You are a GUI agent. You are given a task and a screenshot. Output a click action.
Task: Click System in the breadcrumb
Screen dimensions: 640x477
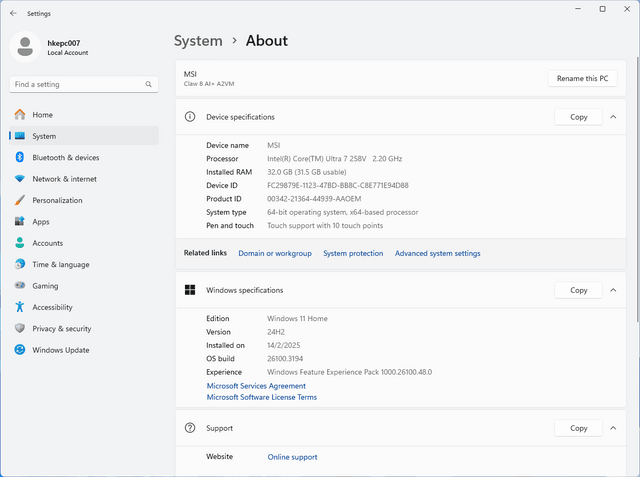click(x=198, y=41)
